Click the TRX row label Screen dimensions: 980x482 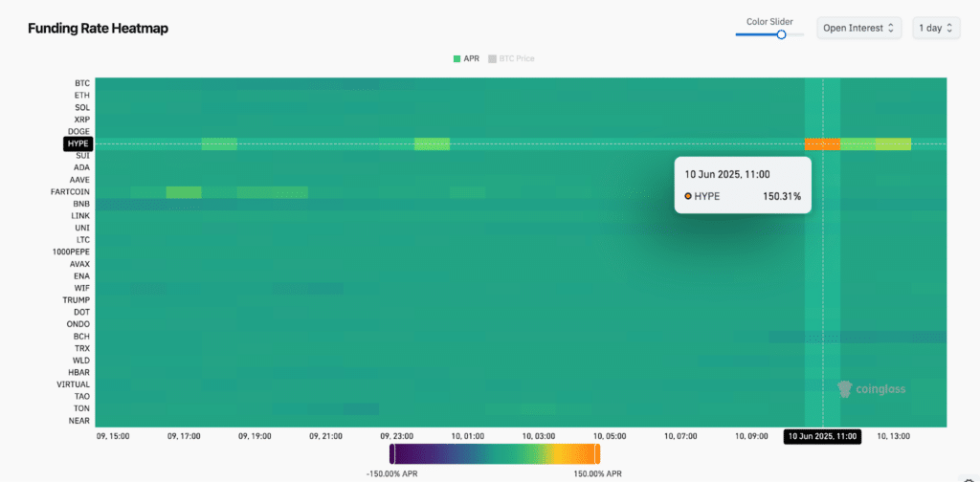point(82,348)
